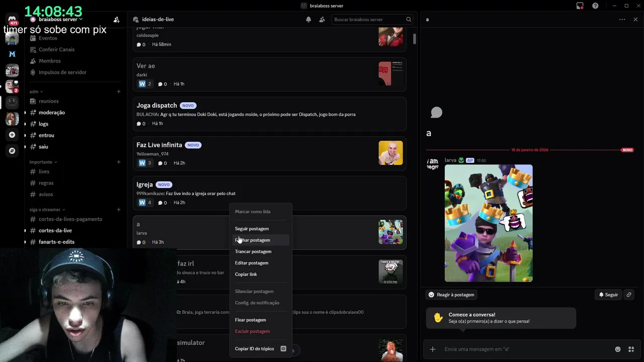Open the server with the blue M icon
The image size is (644, 362).
pos(12,54)
